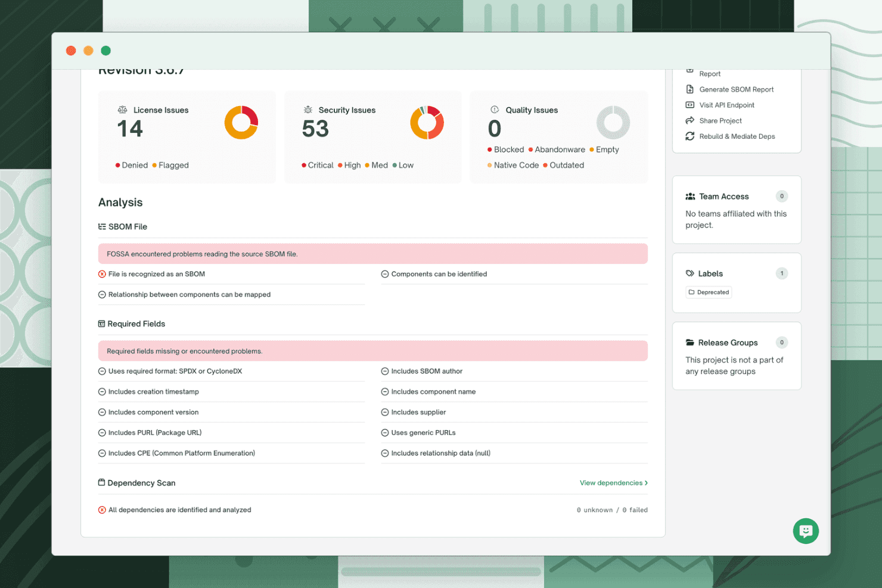Select Rebuild & Mediate Deps
Image resolution: width=882 pixels, height=588 pixels.
[737, 136]
